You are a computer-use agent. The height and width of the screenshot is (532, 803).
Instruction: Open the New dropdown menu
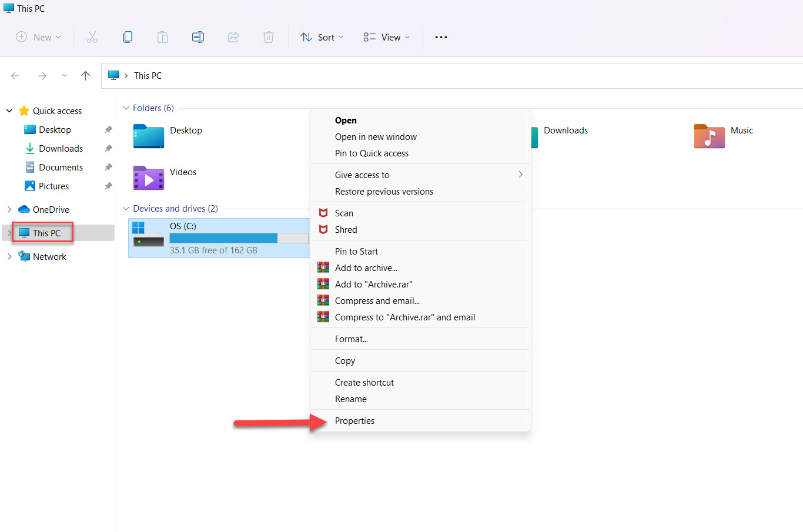point(38,37)
